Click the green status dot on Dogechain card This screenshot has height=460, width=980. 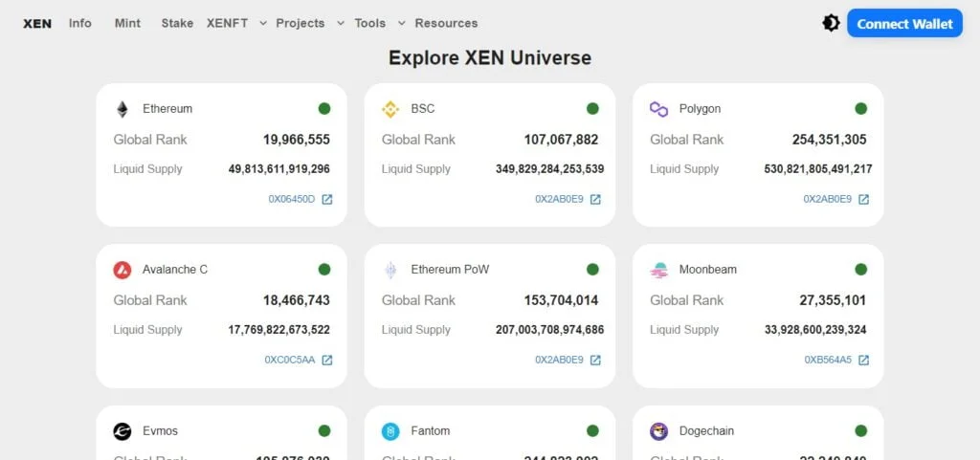click(x=861, y=430)
